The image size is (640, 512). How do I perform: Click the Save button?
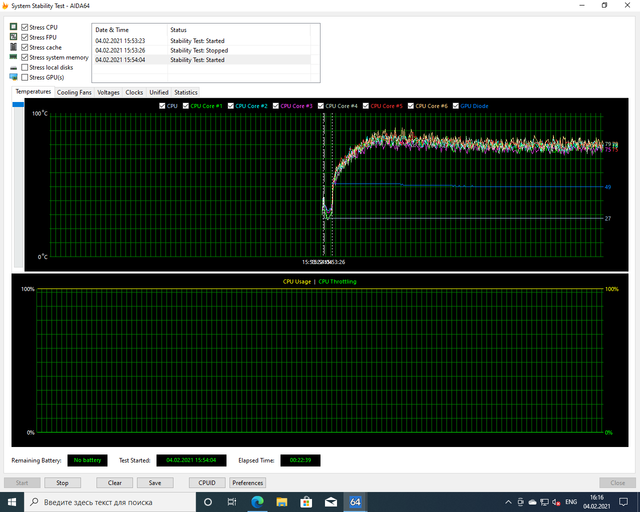pos(155,483)
